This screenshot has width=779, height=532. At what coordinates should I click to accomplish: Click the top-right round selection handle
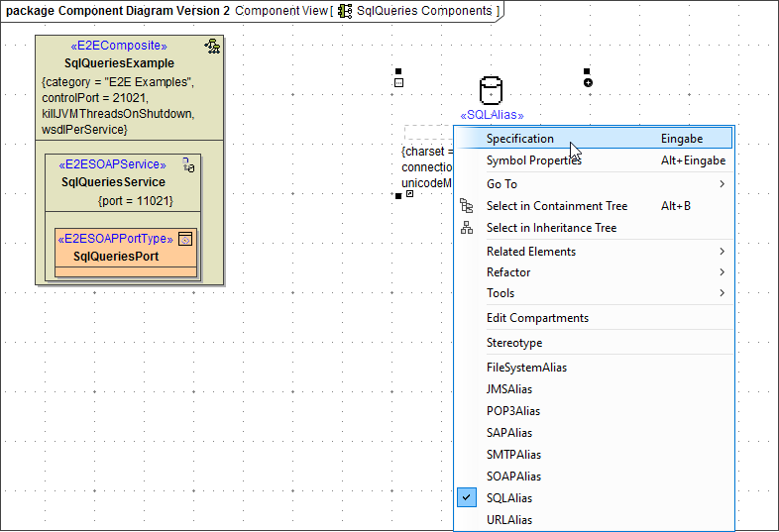(588, 82)
